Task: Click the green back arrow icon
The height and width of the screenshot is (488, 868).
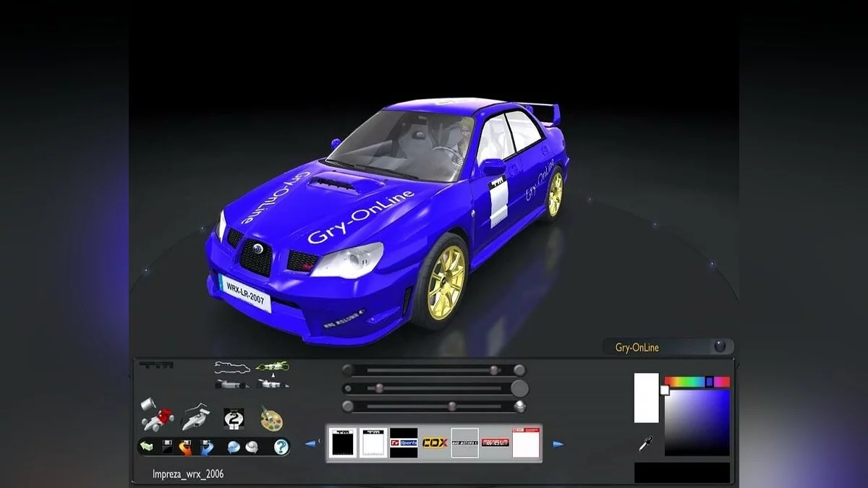Action: click(x=147, y=448)
